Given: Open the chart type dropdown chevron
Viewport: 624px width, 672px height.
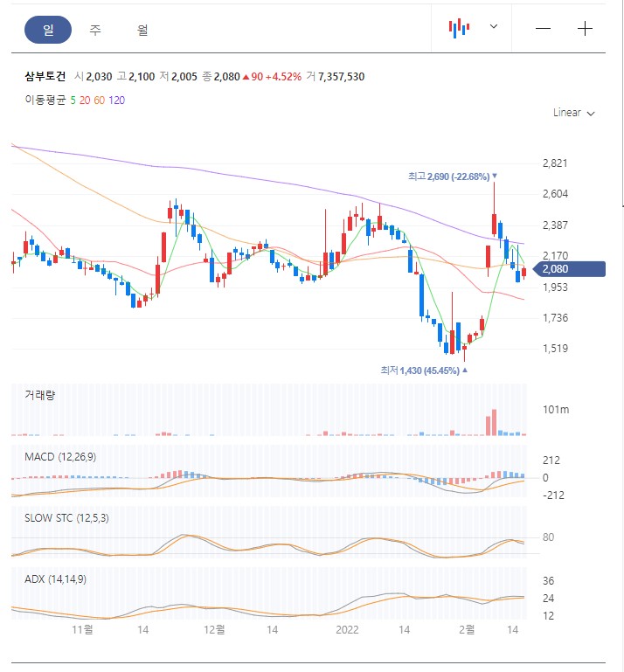Looking at the screenshot, I should pyautogui.click(x=494, y=26).
